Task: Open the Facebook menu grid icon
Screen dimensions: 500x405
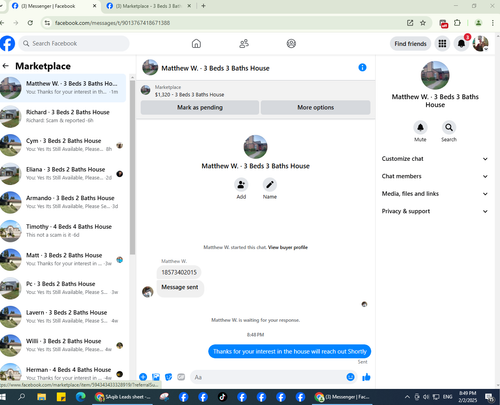Action: tap(442, 44)
